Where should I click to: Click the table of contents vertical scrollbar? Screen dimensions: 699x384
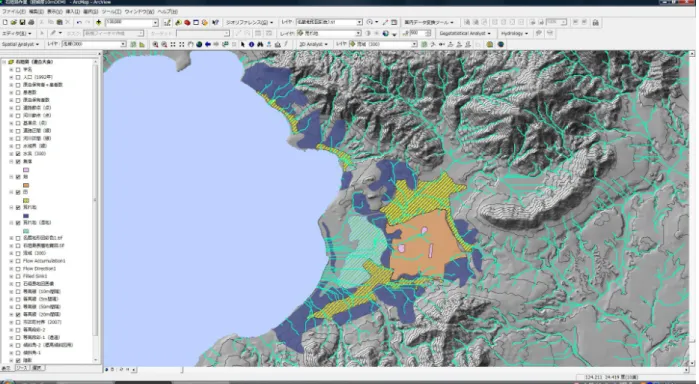(x=95, y=201)
